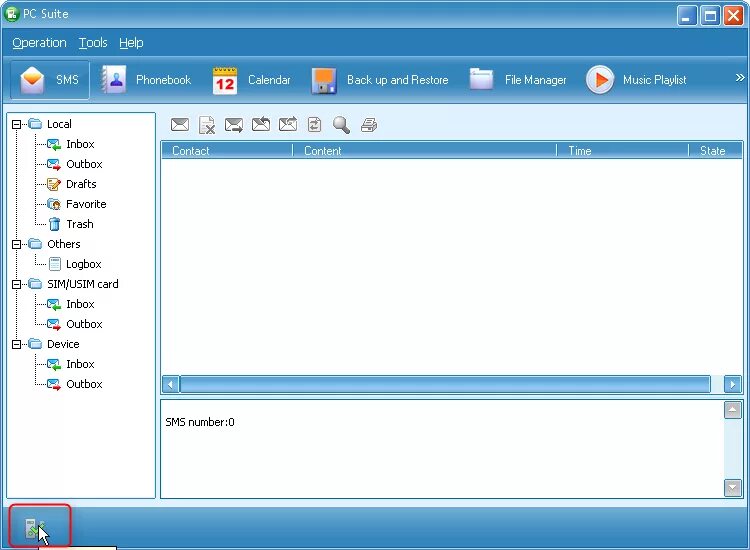Click the New message envelope icon
750x550 pixels.
point(180,125)
